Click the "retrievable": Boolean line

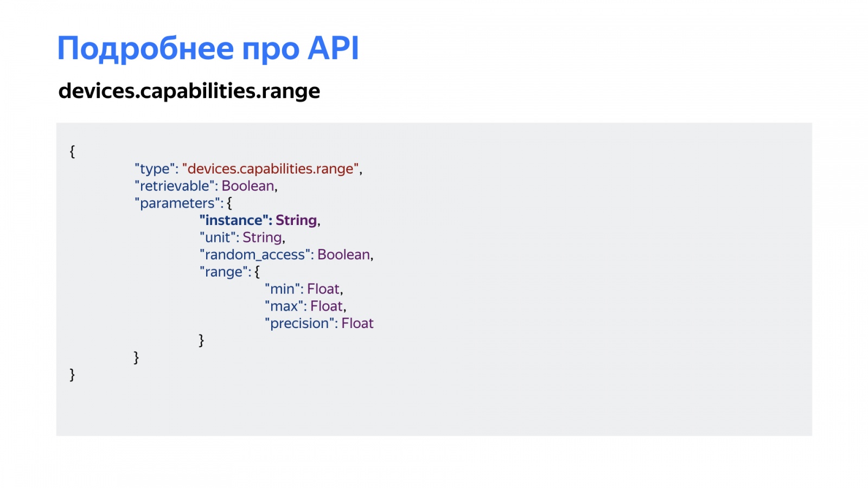click(x=206, y=186)
